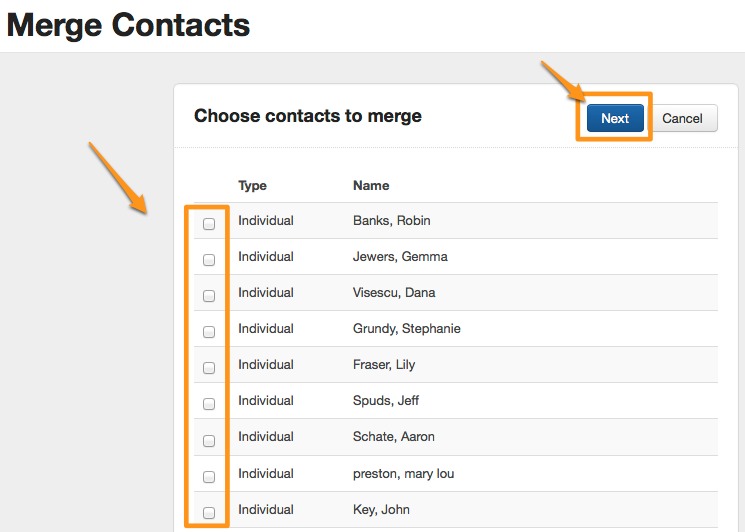Click the name Spuds, Jeff
The image size is (745, 532).
pyautogui.click(x=386, y=401)
